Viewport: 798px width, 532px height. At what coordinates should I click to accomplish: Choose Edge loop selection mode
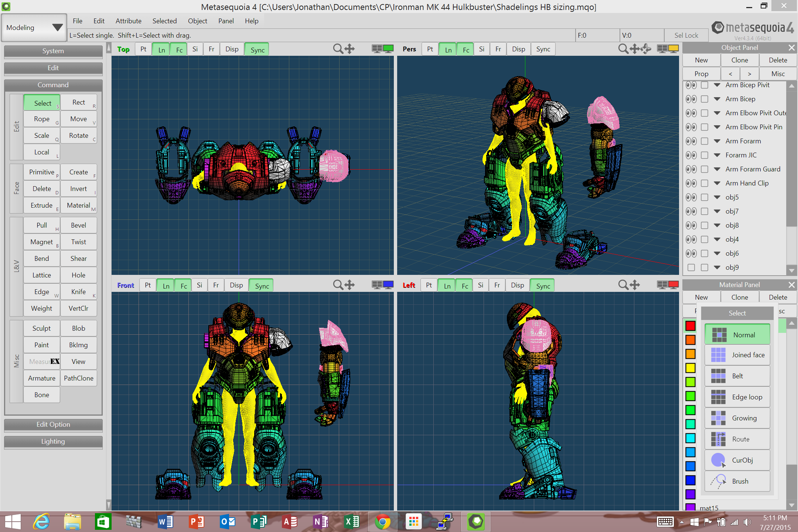737,397
